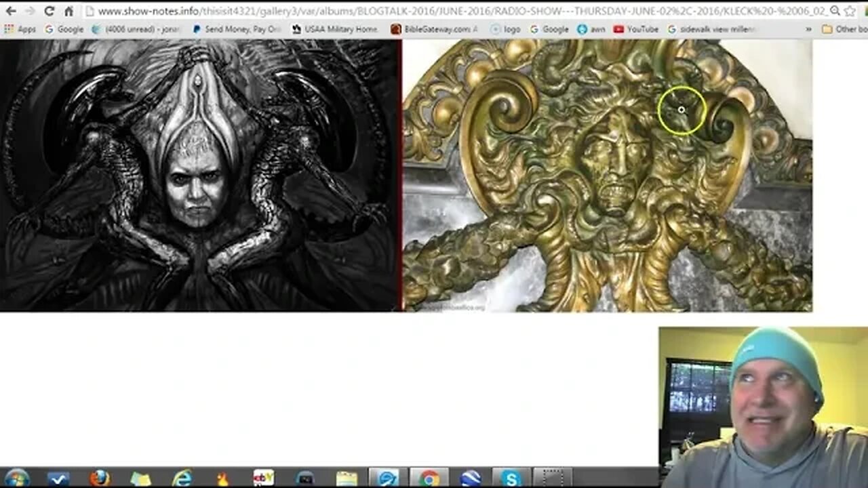868x488 pixels.
Task: Open the snipping selection tool in taskbar
Action: click(x=552, y=478)
